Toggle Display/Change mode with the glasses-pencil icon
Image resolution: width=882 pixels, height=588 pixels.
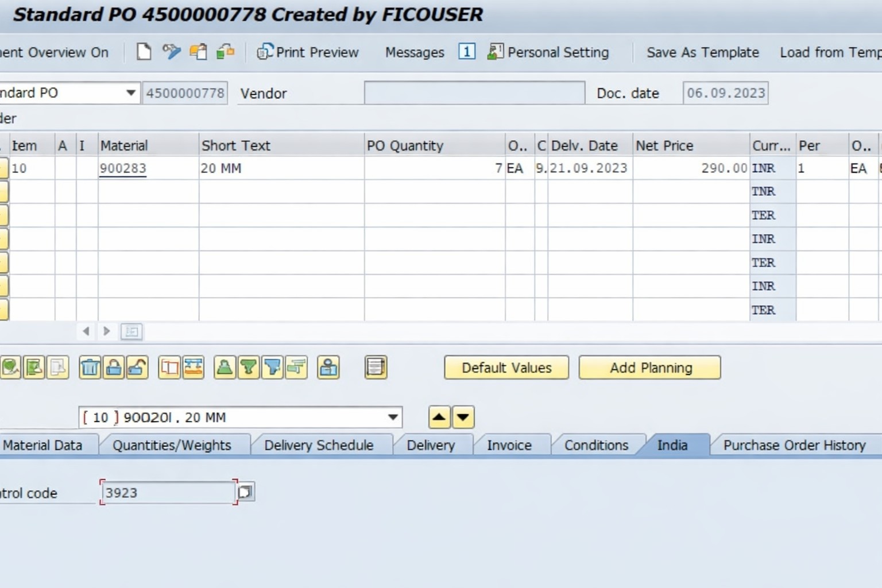tap(171, 52)
